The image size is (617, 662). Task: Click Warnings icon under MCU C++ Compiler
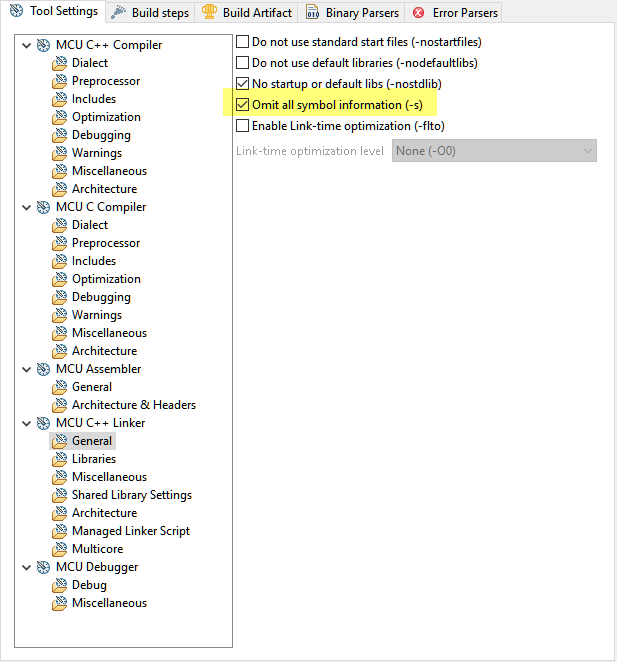(60, 153)
